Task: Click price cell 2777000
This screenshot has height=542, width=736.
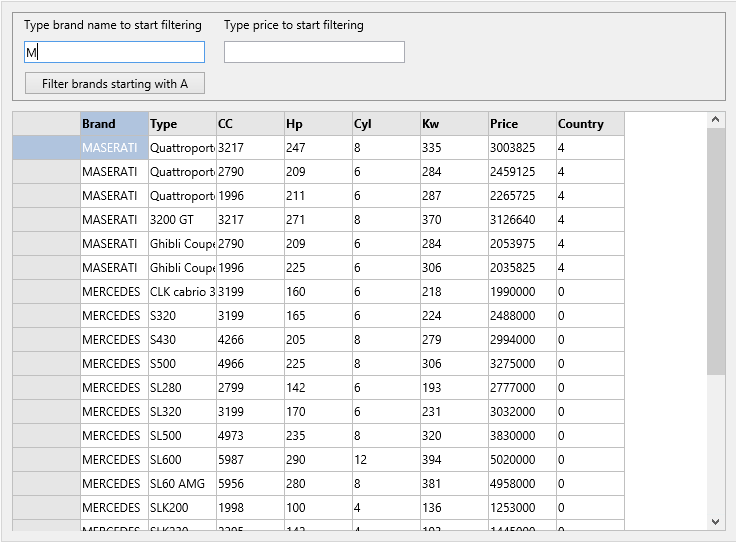Action: pyautogui.click(x=523, y=388)
